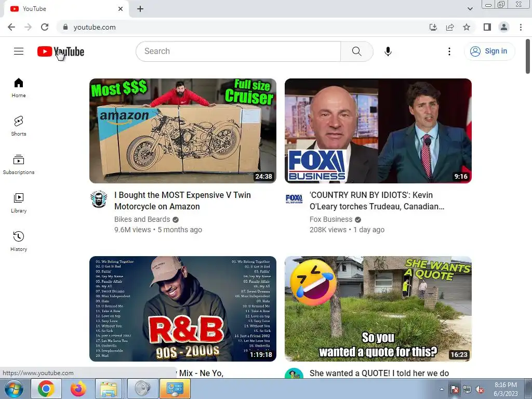Close the YouTube tab
The height and width of the screenshot is (399, 532).
121,9
